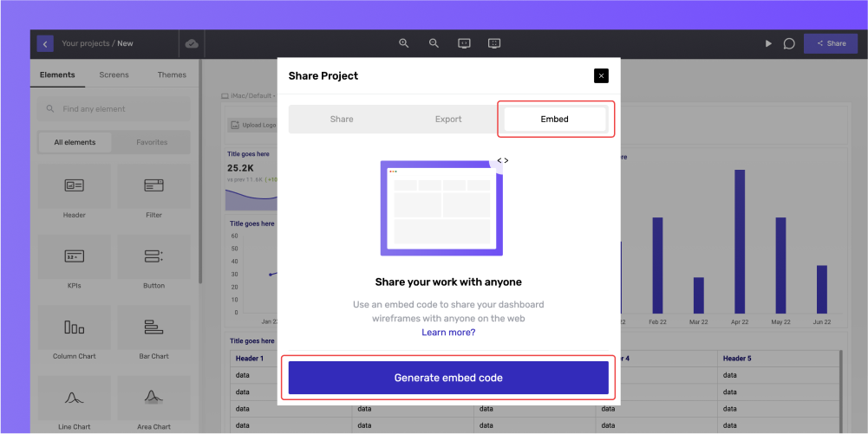Viewport: 868px width, 434px height.
Task: Play the project preview
Action: [x=768, y=43]
